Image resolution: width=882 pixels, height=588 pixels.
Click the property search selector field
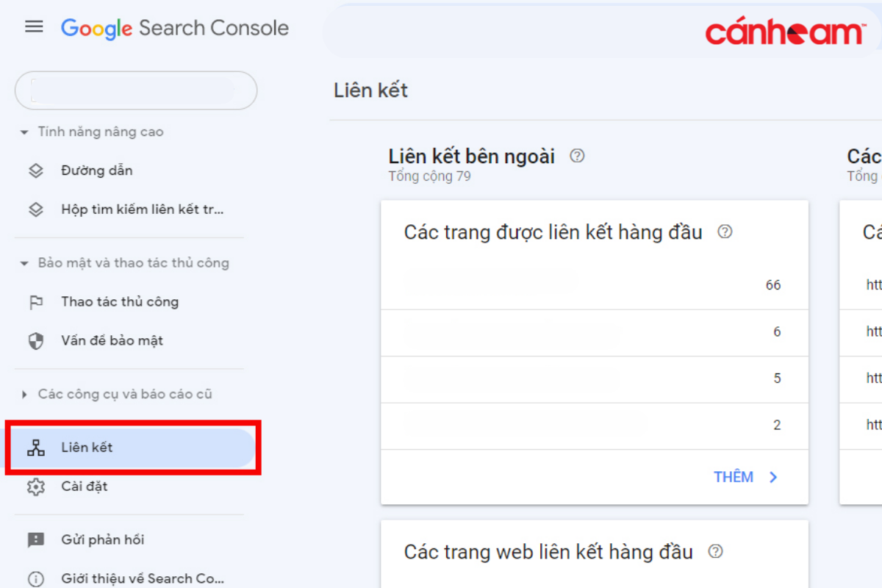click(136, 90)
